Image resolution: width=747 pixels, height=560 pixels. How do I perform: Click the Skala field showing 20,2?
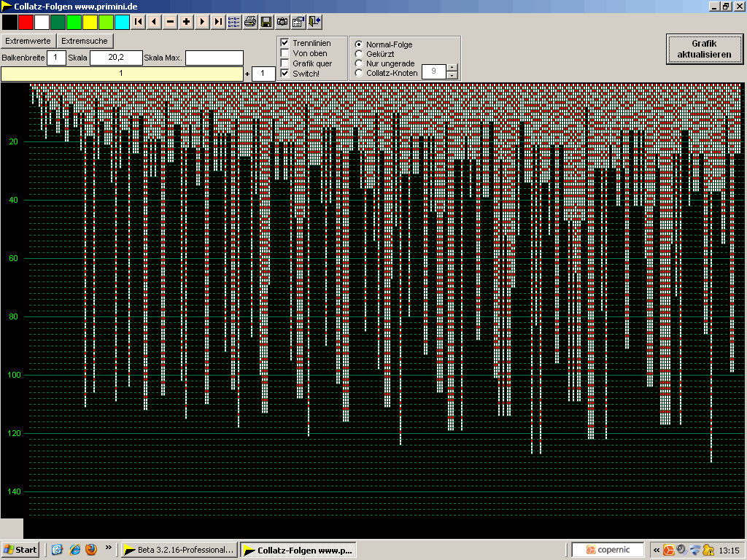(x=116, y=58)
